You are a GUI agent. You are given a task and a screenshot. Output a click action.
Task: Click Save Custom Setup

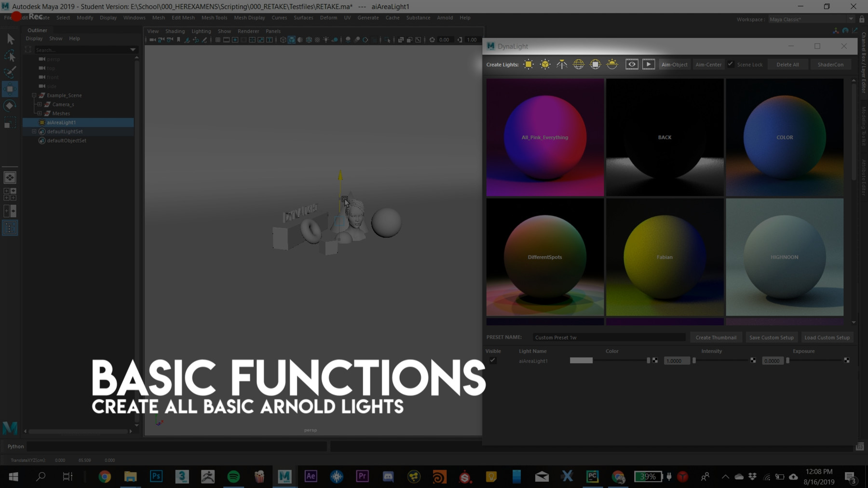(x=772, y=337)
